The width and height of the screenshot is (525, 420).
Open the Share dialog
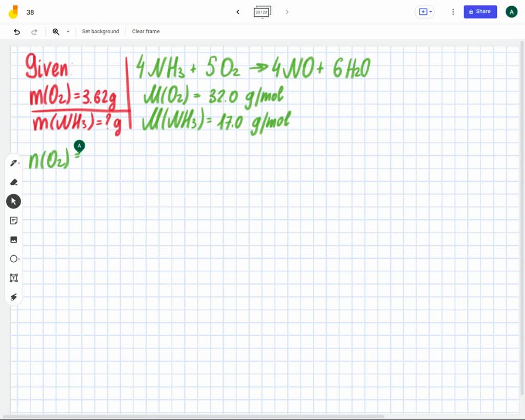(480, 11)
